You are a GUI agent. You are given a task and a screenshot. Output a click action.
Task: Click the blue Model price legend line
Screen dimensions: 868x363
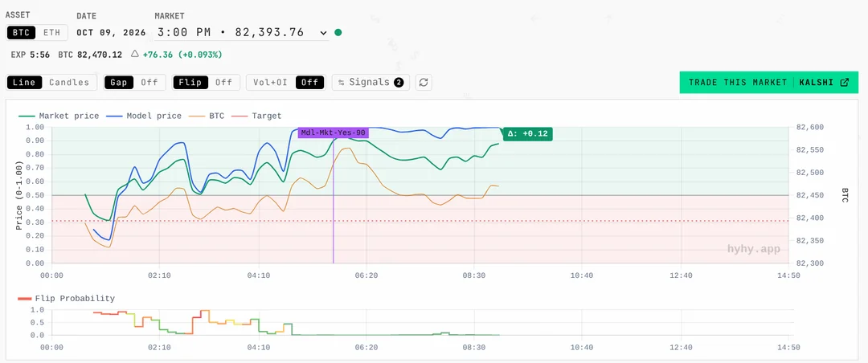click(x=114, y=116)
